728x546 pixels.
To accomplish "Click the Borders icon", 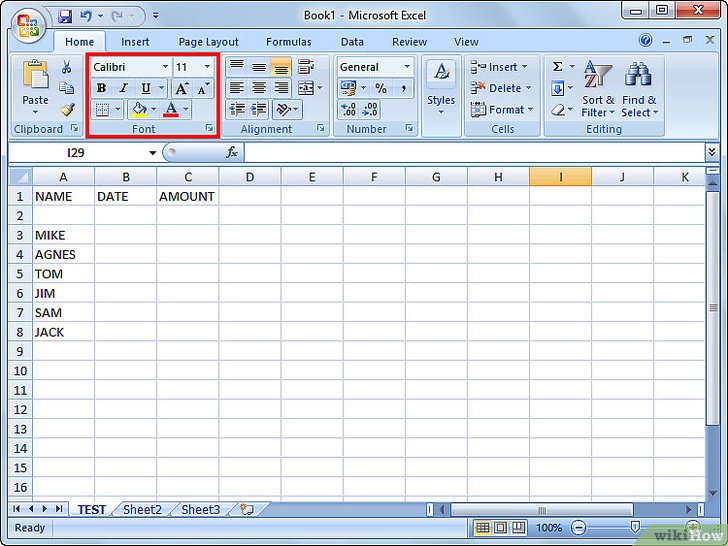I will click(x=102, y=110).
